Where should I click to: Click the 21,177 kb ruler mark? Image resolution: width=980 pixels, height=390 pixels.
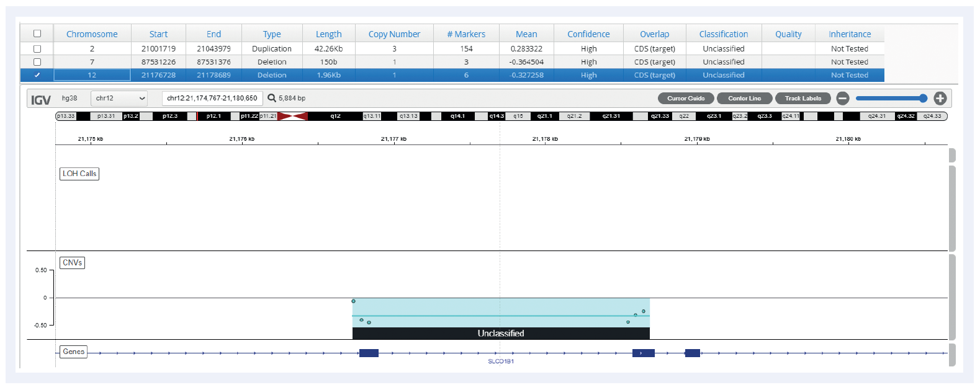point(393,139)
